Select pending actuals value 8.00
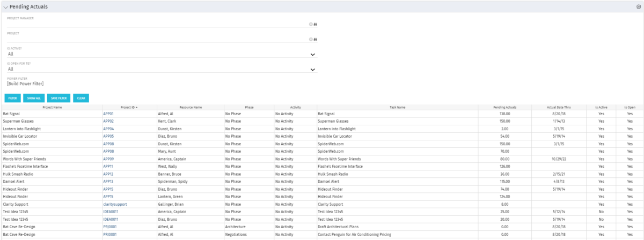This screenshot has width=644, height=240. point(504,204)
